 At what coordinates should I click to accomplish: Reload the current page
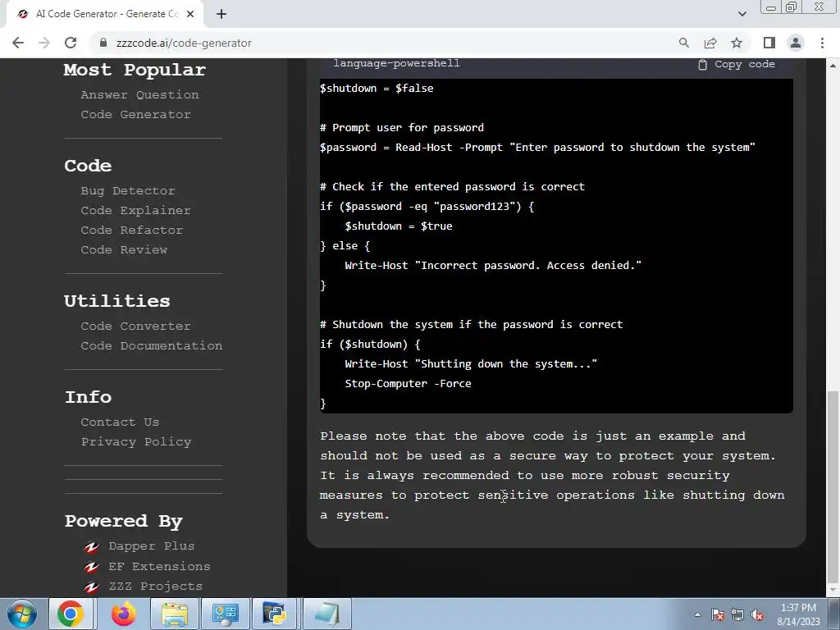click(71, 43)
